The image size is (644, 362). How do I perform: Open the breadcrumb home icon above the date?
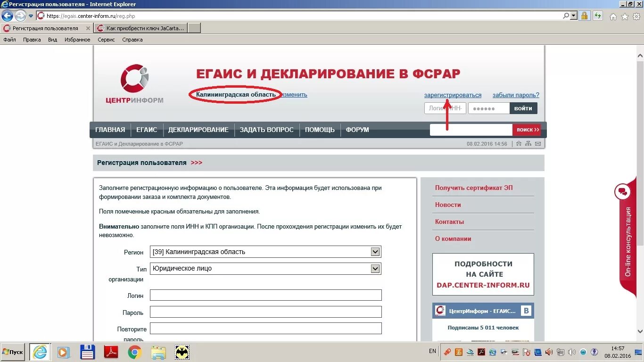point(519,144)
